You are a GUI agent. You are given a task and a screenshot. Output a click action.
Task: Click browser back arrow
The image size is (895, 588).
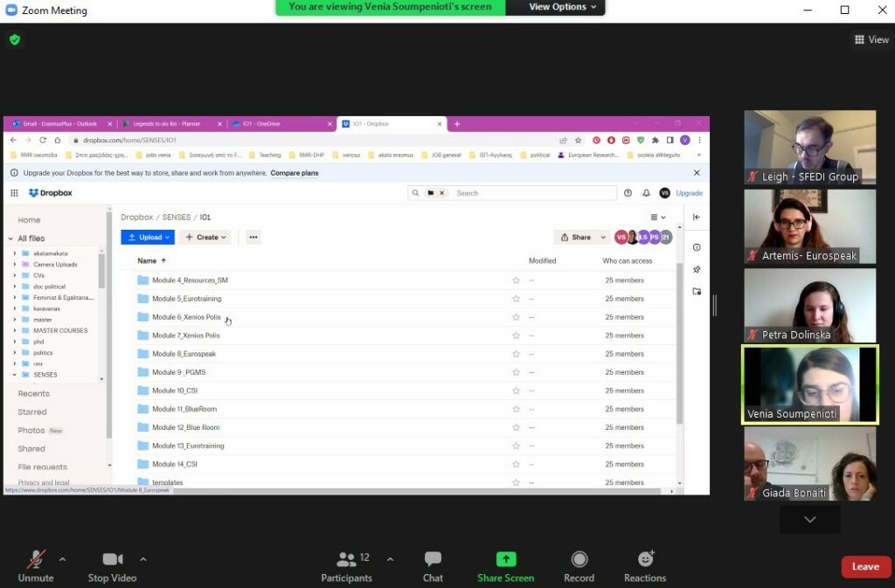pyautogui.click(x=14, y=141)
